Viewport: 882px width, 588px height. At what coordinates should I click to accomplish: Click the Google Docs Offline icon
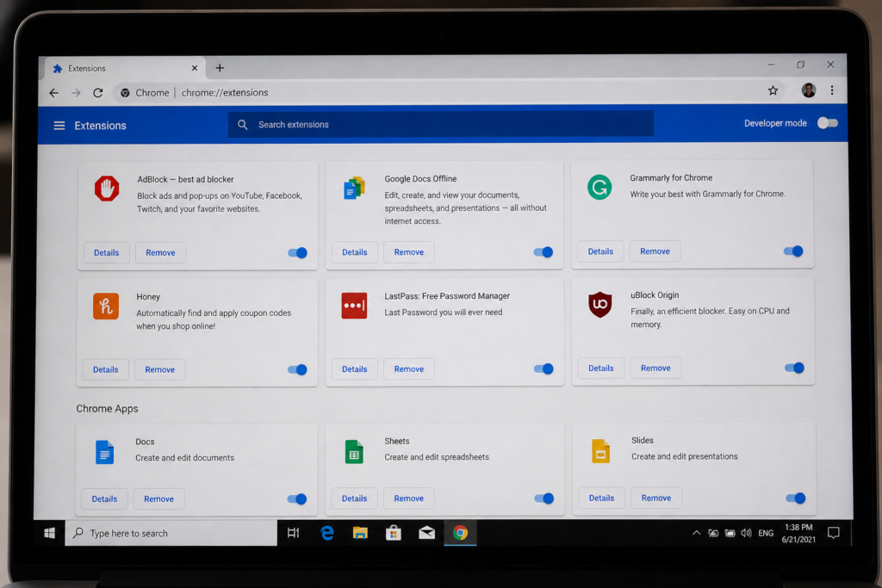click(x=354, y=188)
